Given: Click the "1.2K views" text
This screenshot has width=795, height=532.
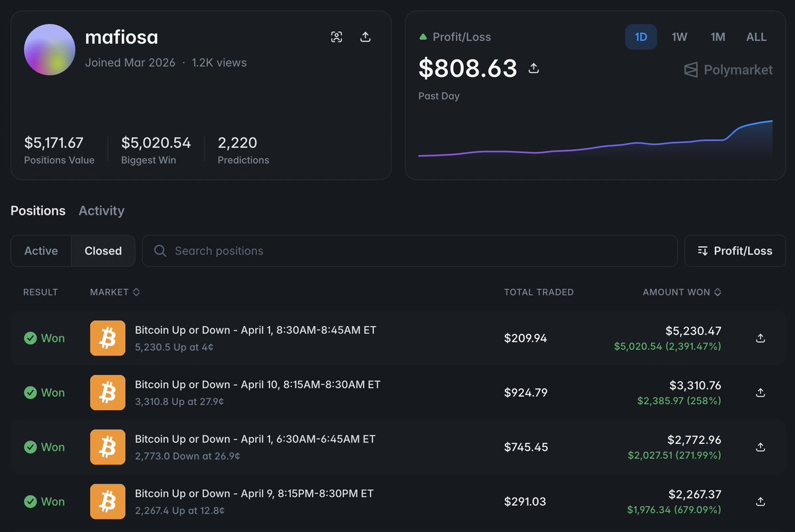Looking at the screenshot, I should point(219,63).
